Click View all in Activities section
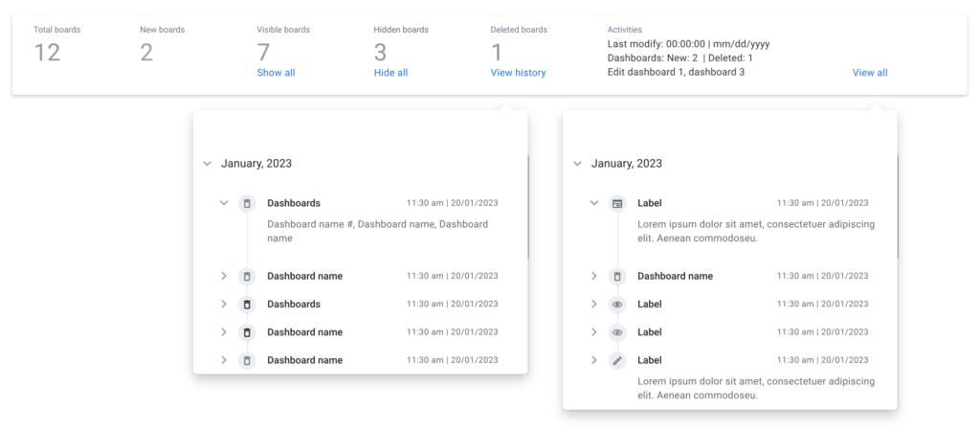 870,73
